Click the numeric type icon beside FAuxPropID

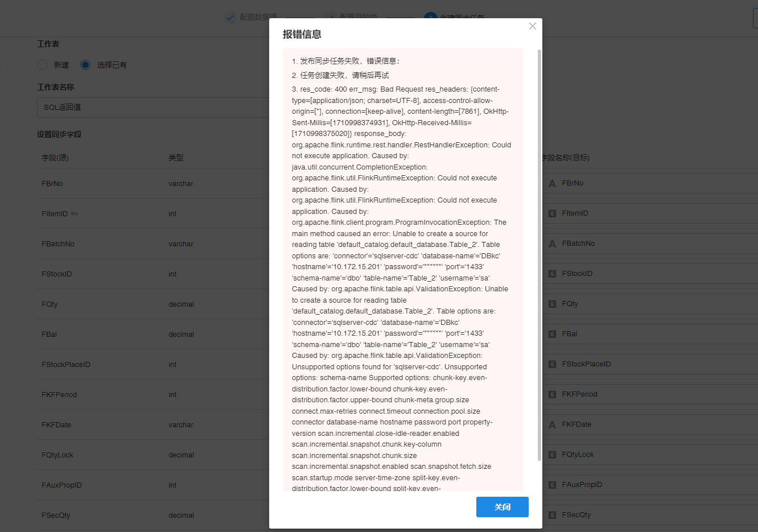(x=552, y=485)
